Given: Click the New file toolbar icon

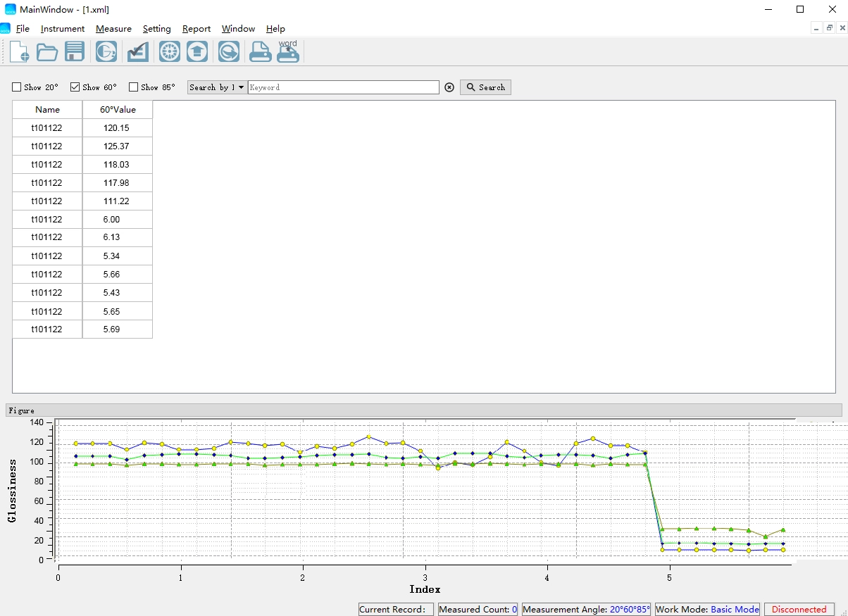Looking at the screenshot, I should click(19, 52).
